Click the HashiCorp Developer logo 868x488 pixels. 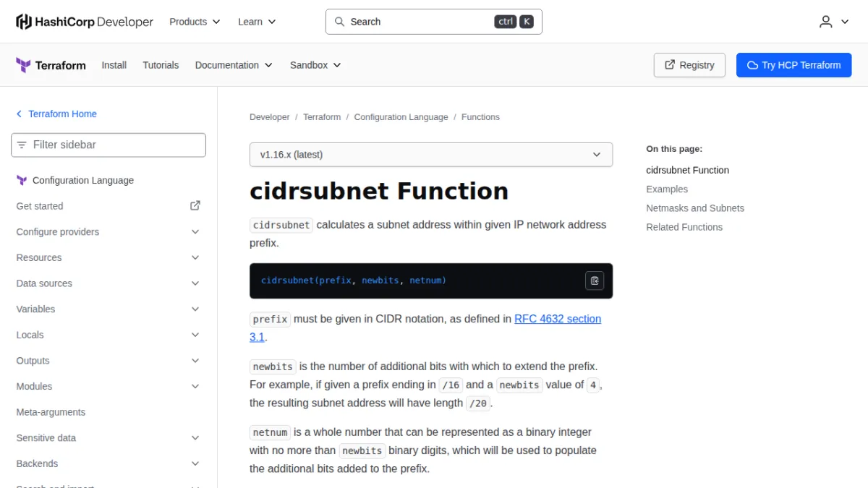85,22
